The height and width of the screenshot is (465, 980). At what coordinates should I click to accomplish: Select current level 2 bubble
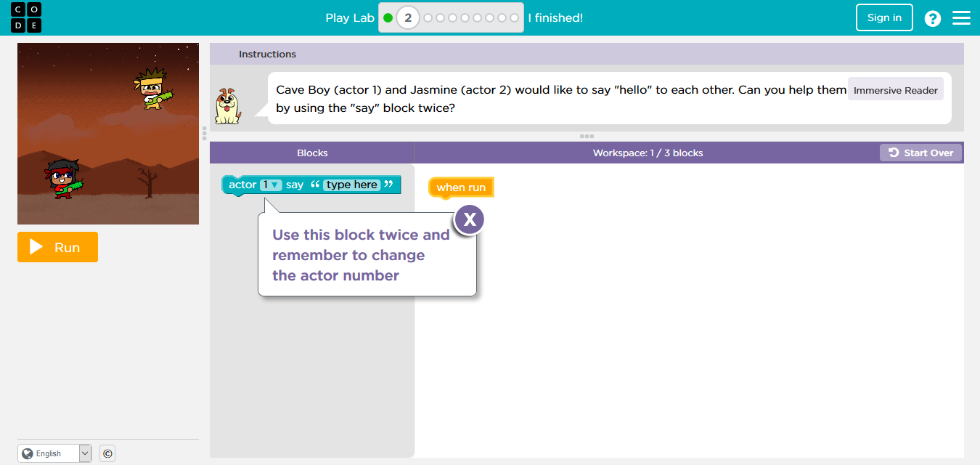pos(408,17)
